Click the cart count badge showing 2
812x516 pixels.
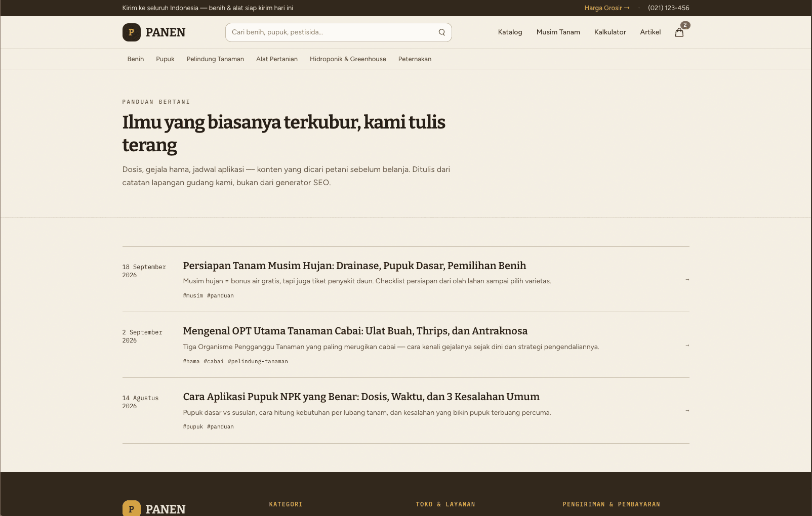[x=685, y=25]
